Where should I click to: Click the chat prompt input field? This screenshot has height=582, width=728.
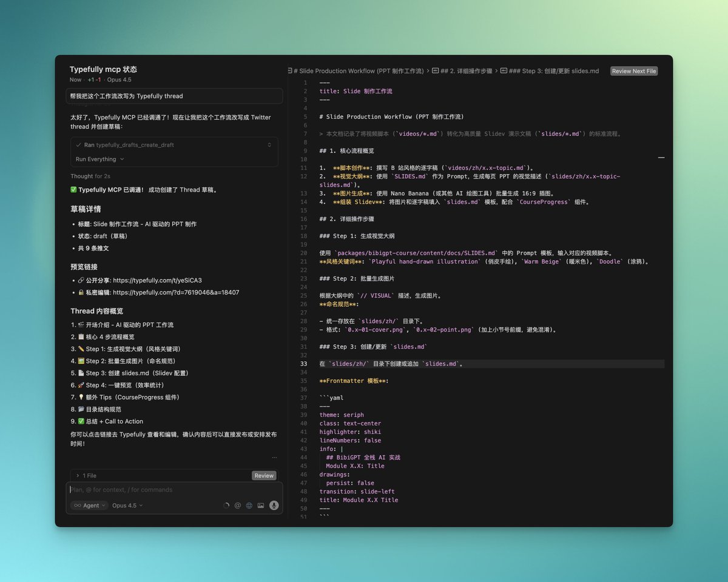click(x=170, y=490)
